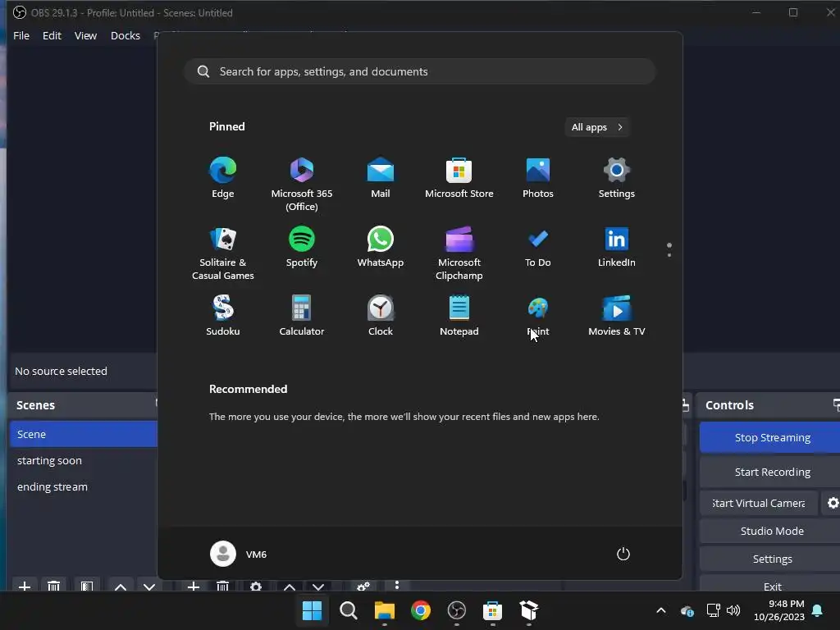840x630 pixels.
Task: Start the Virtual Camera in OBS
Action: pyautogui.click(x=759, y=503)
